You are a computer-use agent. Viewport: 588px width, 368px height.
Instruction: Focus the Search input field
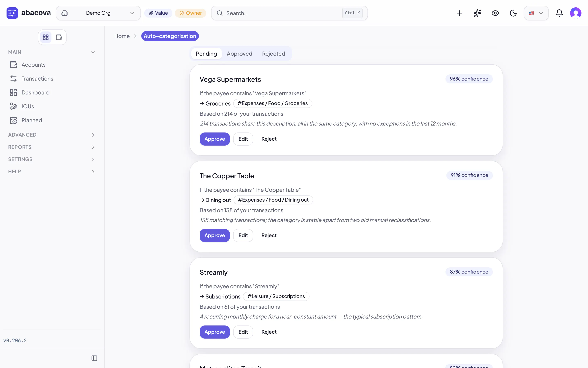coord(289,13)
